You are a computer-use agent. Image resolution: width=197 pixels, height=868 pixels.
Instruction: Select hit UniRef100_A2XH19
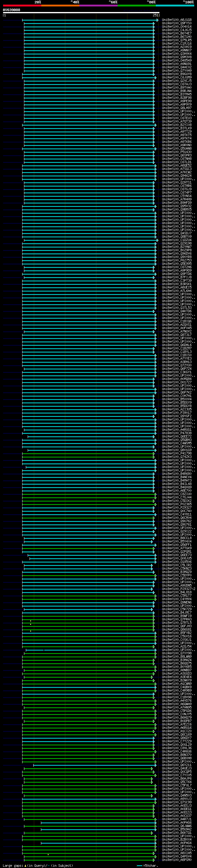click(177, 47)
